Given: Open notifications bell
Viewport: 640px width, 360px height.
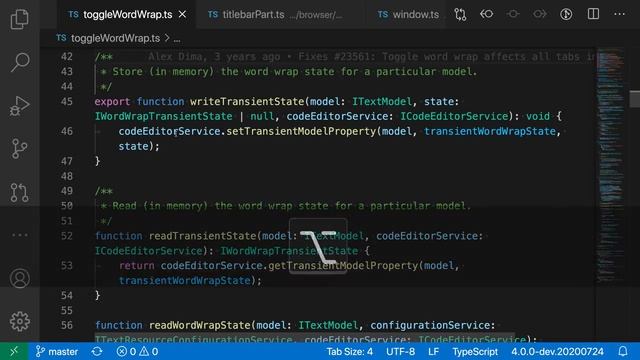Looking at the screenshot, I should pyautogui.click(x=622, y=351).
